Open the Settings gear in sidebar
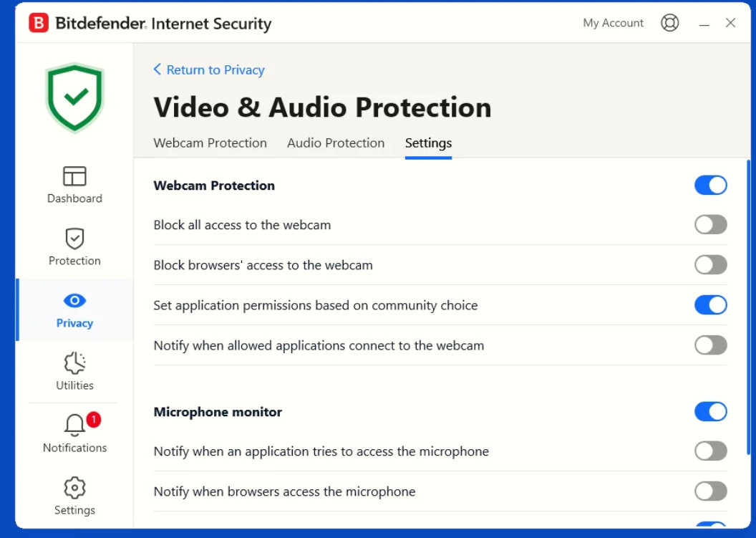 pyautogui.click(x=74, y=488)
